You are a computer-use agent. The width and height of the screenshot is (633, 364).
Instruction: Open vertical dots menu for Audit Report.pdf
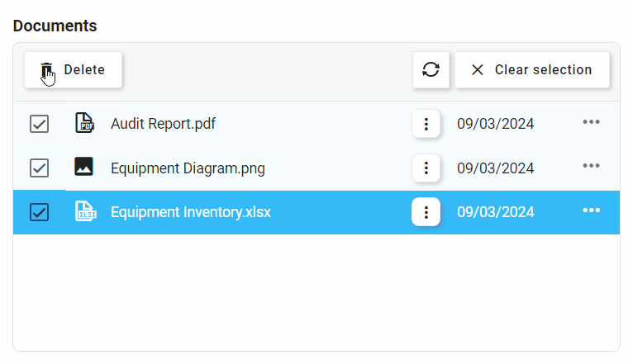tap(426, 124)
